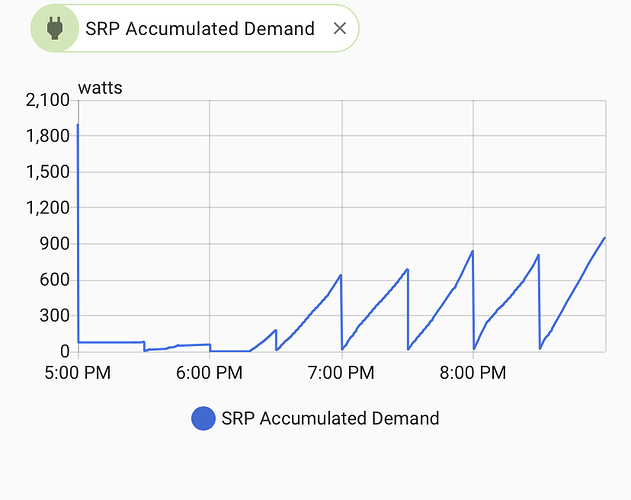631x500 pixels.
Task: Click the 1,800 y-axis value
Action: pos(48,136)
